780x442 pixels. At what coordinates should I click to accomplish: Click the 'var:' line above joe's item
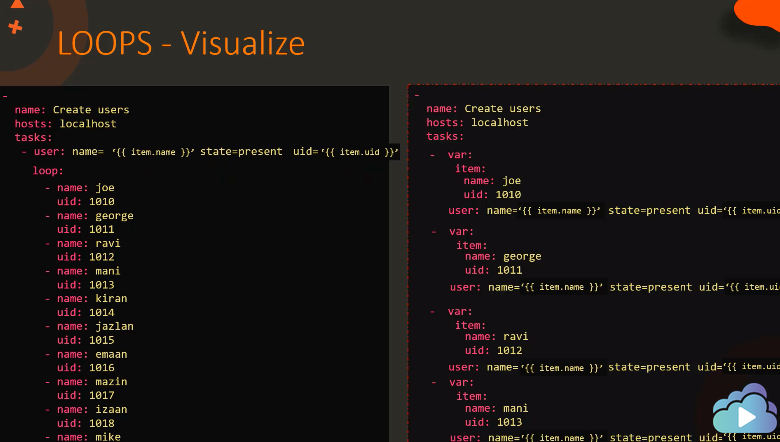click(460, 155)
